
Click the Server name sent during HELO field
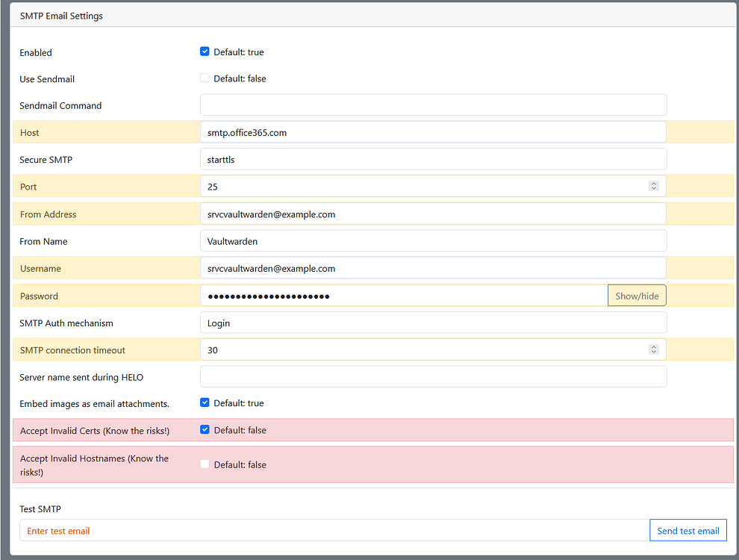point(433,376)
